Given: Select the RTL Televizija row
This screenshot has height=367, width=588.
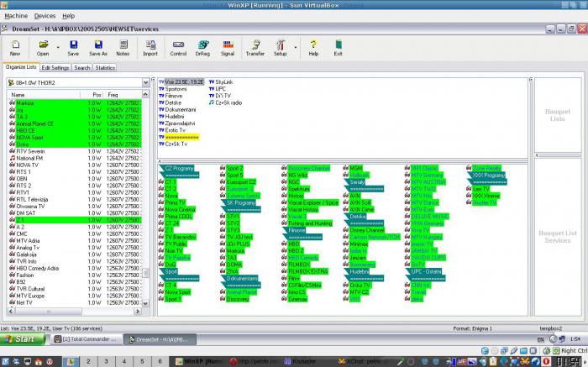Looking at the screenshot, I should 75,199.
